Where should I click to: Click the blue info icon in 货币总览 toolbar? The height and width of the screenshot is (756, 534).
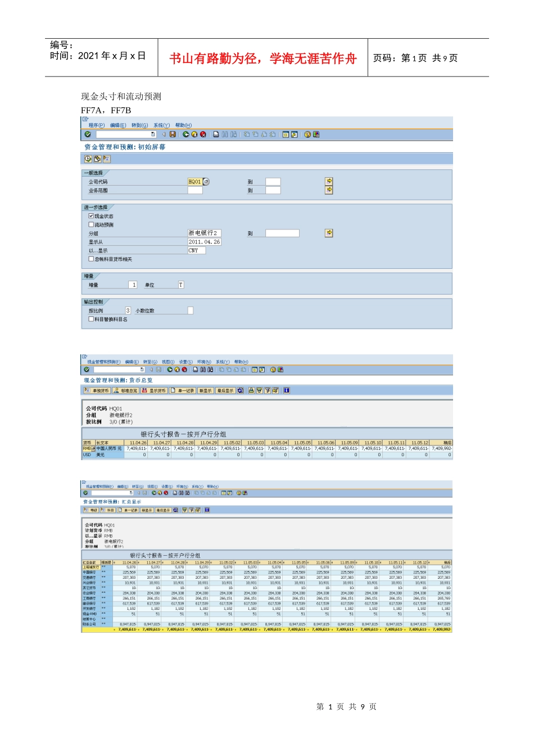(286, 390)
